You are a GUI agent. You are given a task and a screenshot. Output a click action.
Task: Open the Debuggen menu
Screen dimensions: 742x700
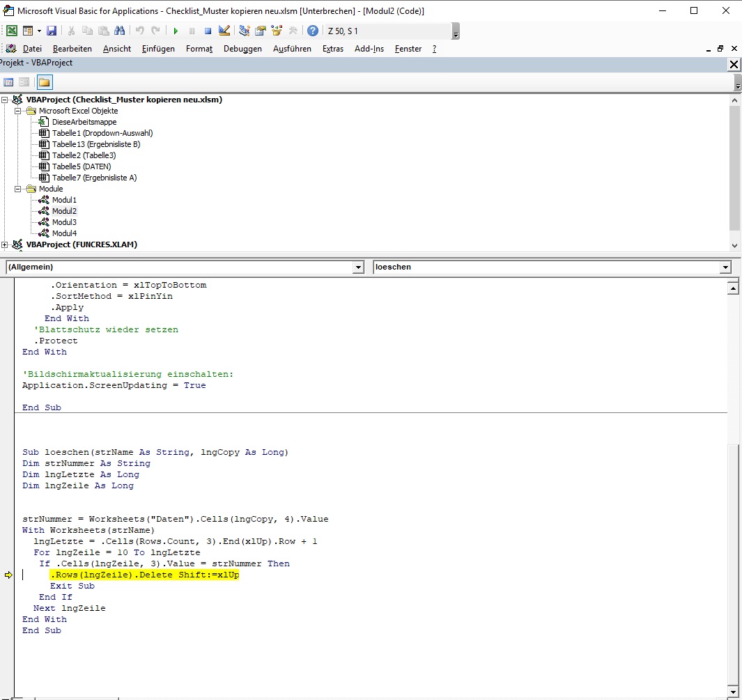242,49
